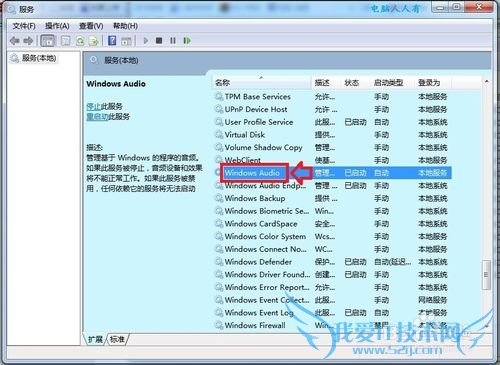Click the Start Service play icon
Image resolution: width=500 pixels, height=365 pixels.
coord(146,41)
